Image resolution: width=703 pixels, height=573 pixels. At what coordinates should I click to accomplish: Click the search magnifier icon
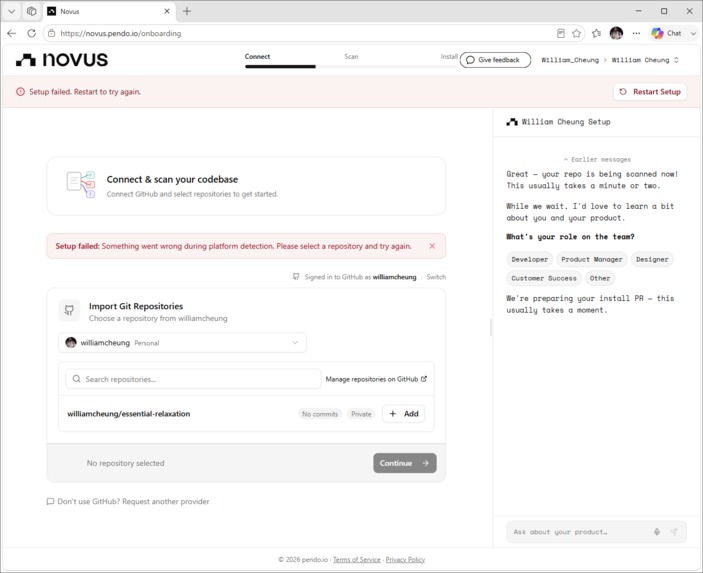77,379
